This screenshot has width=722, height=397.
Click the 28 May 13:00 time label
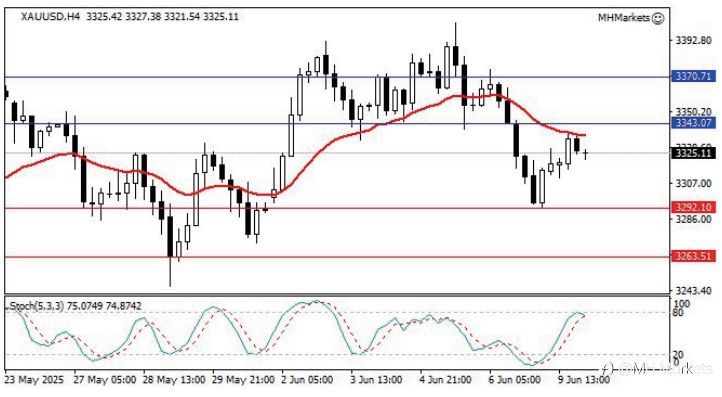click(x=174, y=380)
